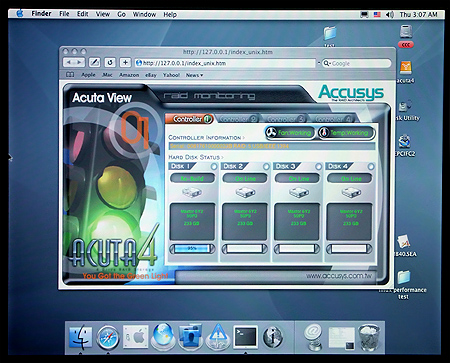The image size is (450, 363).
Task: Click the pencil icon in Safari toolbar
Action: (x=94, y=62)
